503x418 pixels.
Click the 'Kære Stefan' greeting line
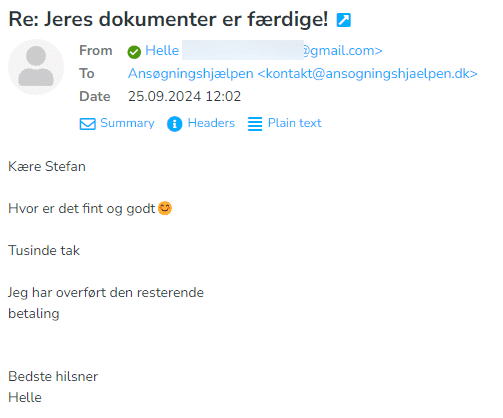click(x=47, y=166)
